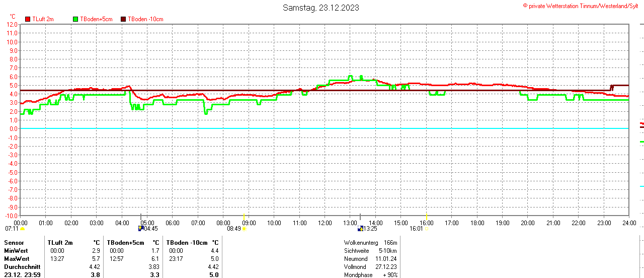This screenshot has height=278, width=644.
Task: Click the sunset icon next to 16:01
Action: [x=427, y=229]
